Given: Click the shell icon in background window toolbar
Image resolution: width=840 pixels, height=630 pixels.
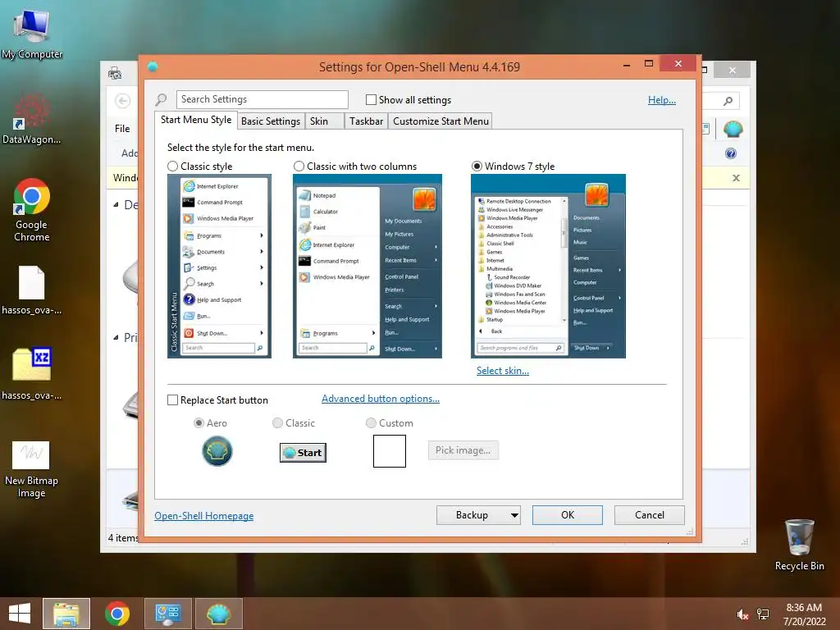Looking at the screenshot, I should pyautogui.click(x=733, y=129).
